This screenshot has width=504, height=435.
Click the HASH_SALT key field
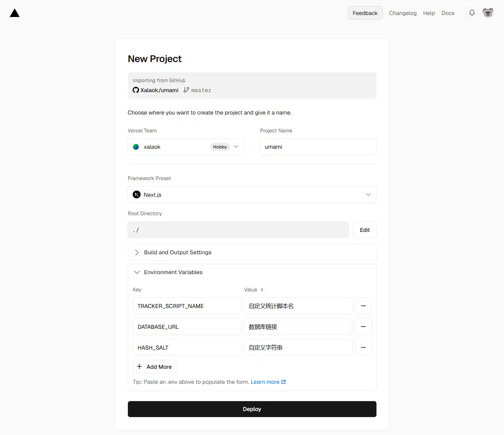point(187,347)
